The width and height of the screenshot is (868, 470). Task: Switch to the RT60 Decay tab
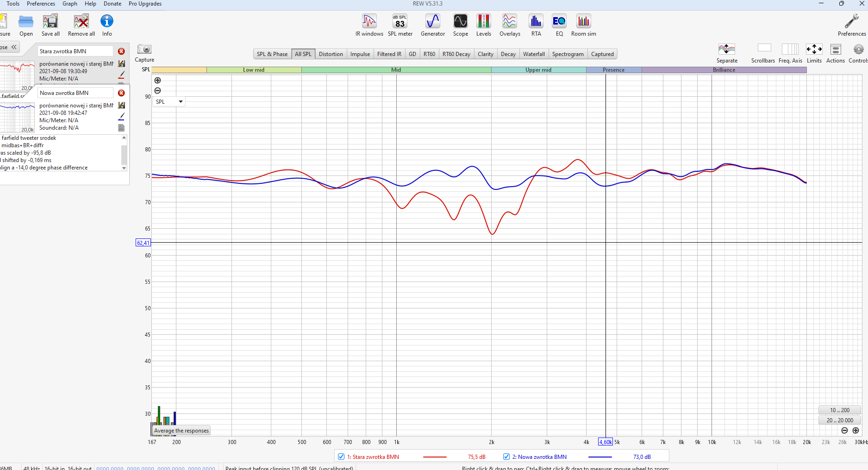pos(456,54)
